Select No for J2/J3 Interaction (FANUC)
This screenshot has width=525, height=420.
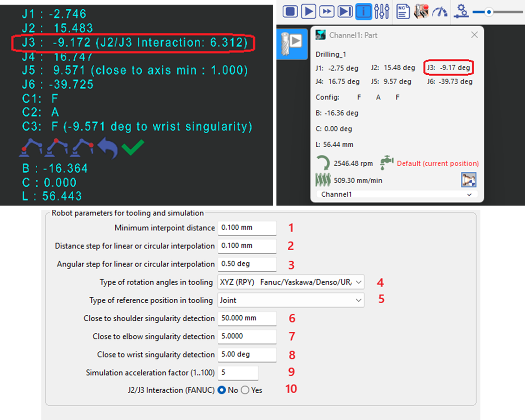click(222, 390)
